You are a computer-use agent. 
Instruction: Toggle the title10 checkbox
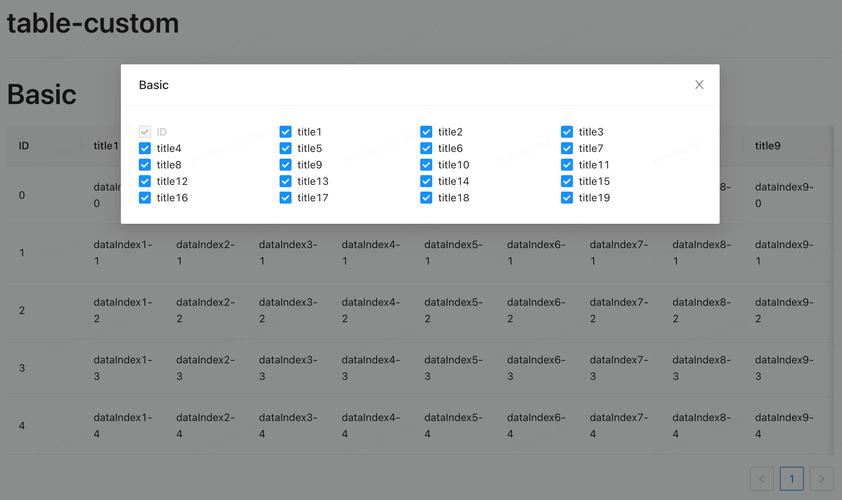point(426,165)
